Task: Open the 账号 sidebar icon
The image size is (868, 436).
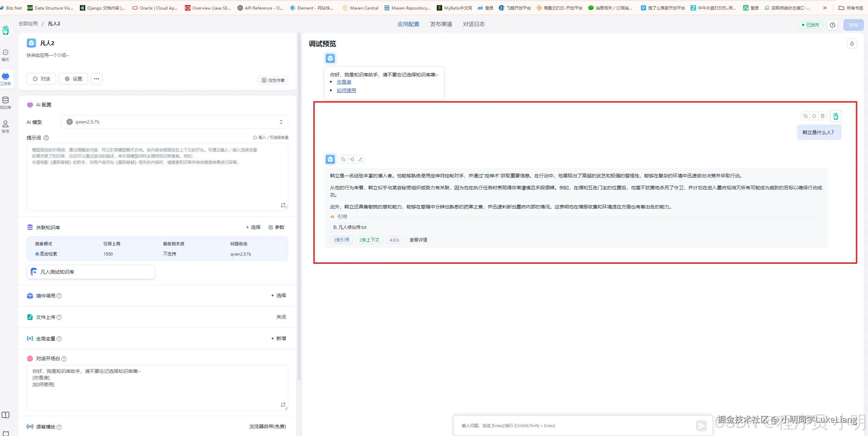Action: pos(5,126)
